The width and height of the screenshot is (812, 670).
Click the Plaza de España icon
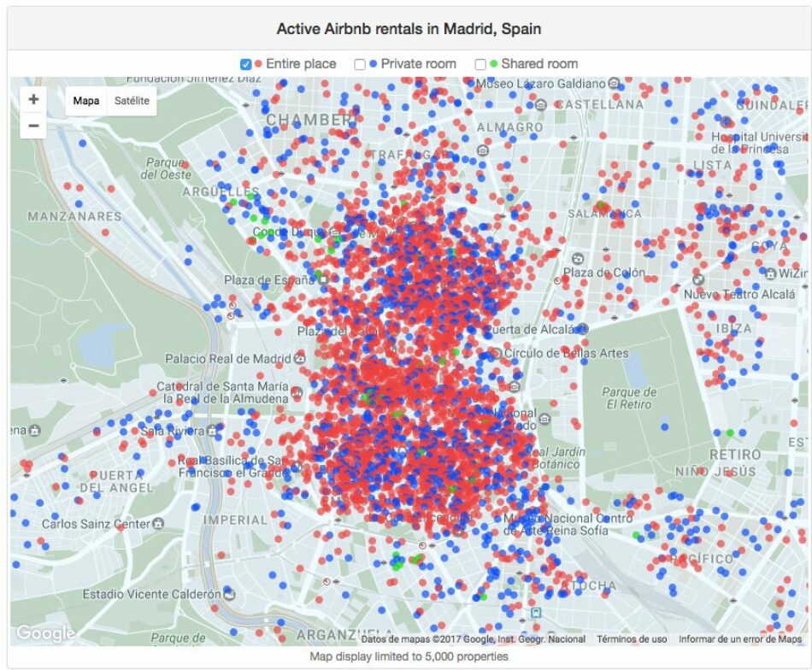click(323, 279)
